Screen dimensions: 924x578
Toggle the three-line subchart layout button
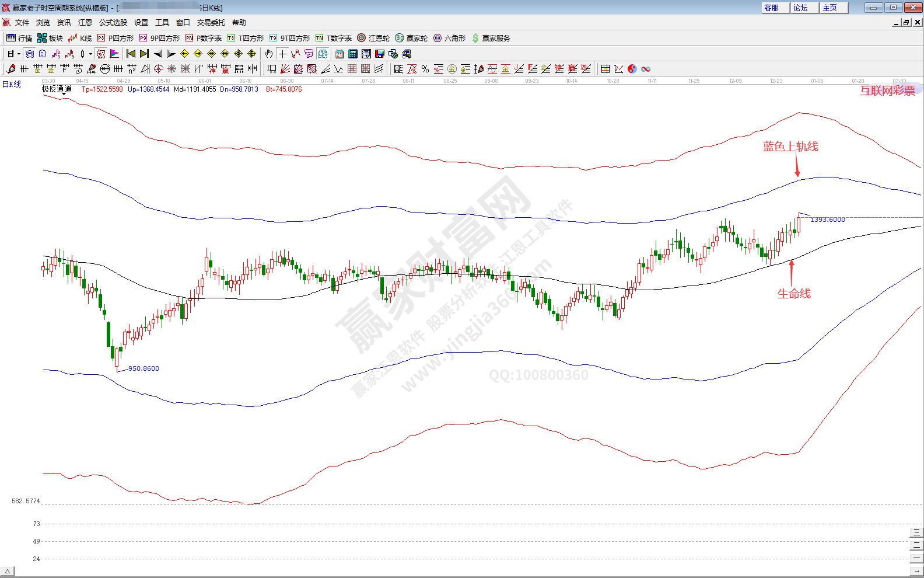tap(916, 532)
